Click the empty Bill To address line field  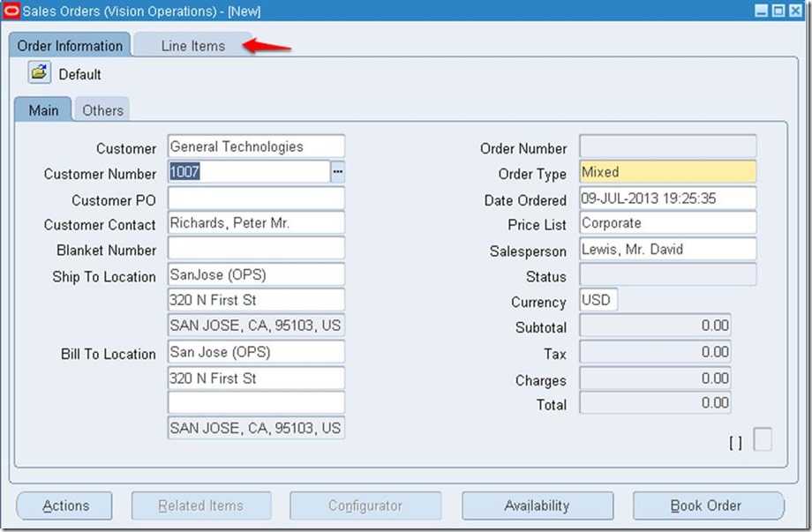pyautogui.click(x=256, y=402)
